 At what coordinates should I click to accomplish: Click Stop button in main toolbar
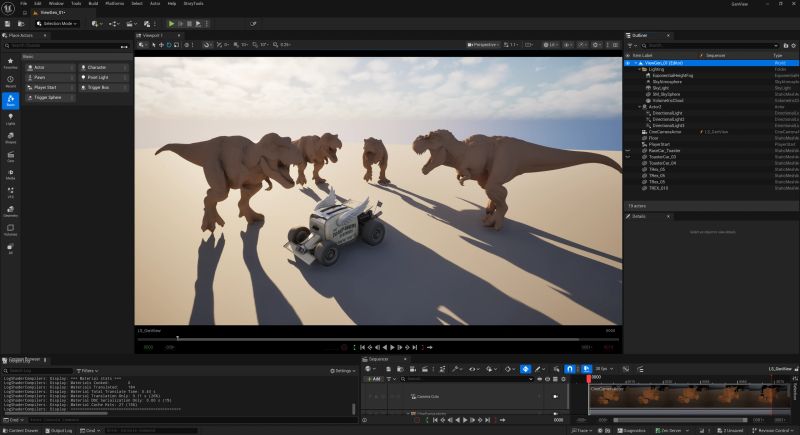coord(189,23)
